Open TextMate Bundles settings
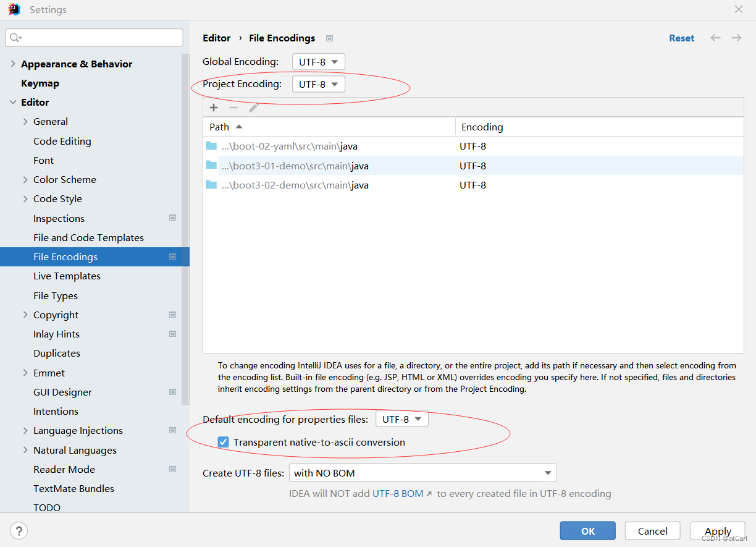756x547 pixels. coord(73,488)
